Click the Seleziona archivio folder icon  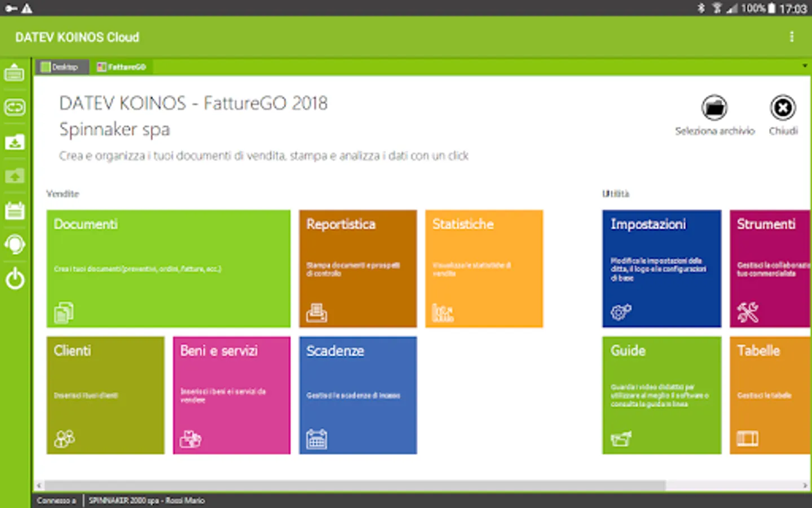coord(714,107)
